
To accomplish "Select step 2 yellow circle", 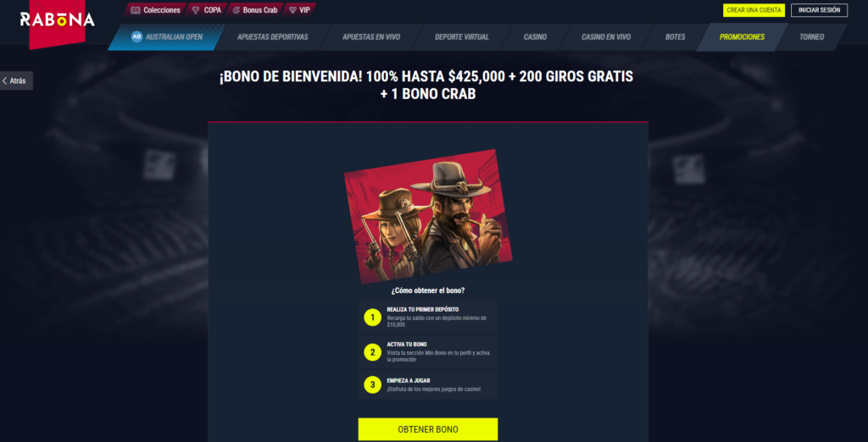I will (373, 352).
